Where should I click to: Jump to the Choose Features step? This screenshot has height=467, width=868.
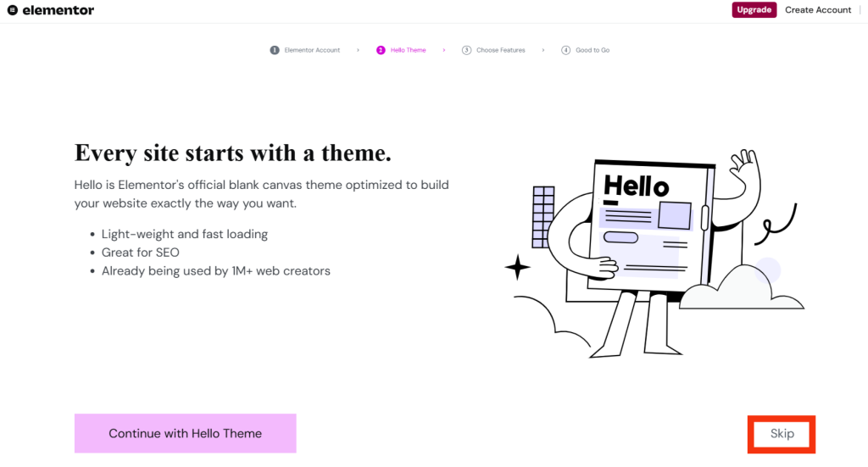pos(500,50)
